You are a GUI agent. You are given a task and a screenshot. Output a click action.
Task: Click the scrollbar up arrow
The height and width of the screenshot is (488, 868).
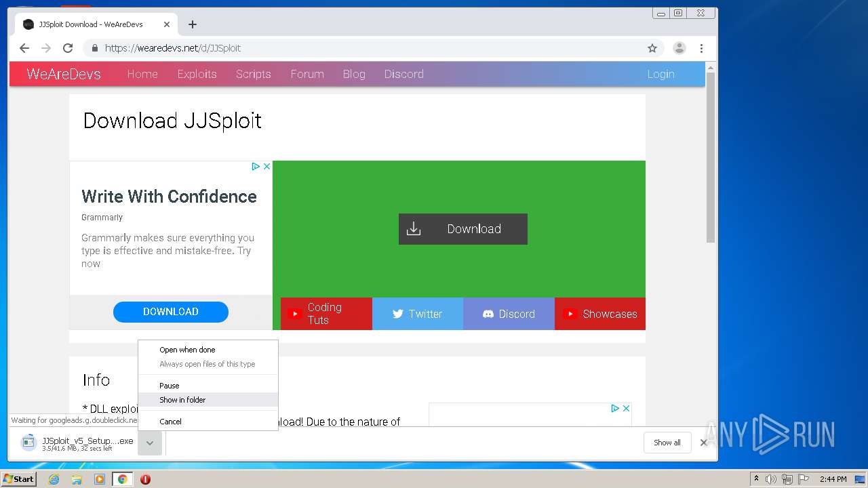[711, 68]
